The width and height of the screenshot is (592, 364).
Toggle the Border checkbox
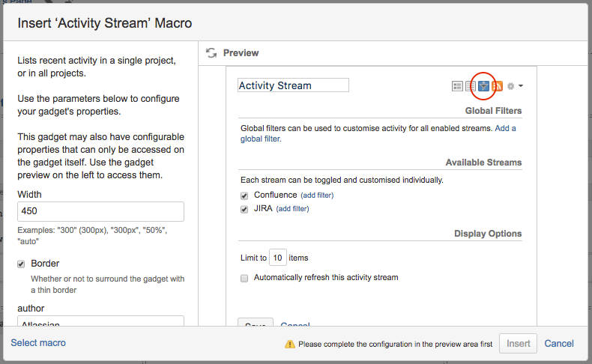pyautogui.click(x=21, y=264)
